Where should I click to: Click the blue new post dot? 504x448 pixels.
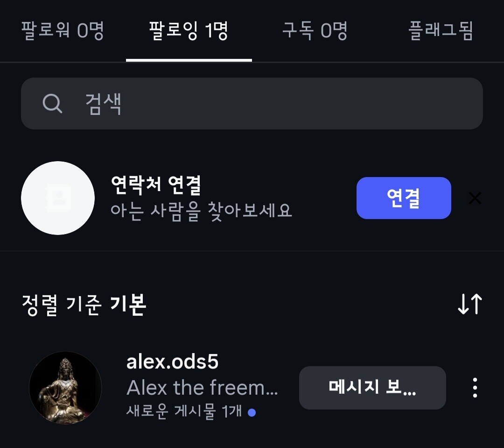252,412
